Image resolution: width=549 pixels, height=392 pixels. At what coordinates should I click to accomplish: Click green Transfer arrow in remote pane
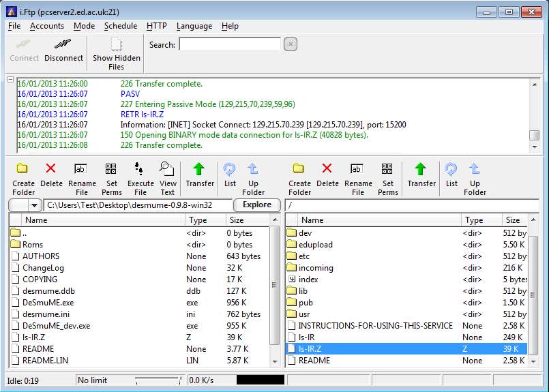pos(421,175)
